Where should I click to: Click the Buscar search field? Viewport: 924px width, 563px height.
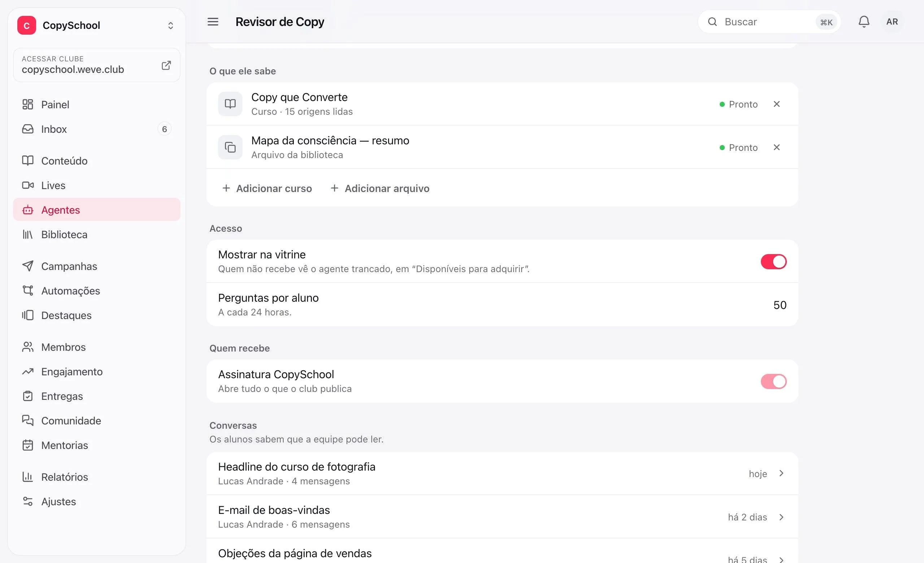[x=769, y=22]
